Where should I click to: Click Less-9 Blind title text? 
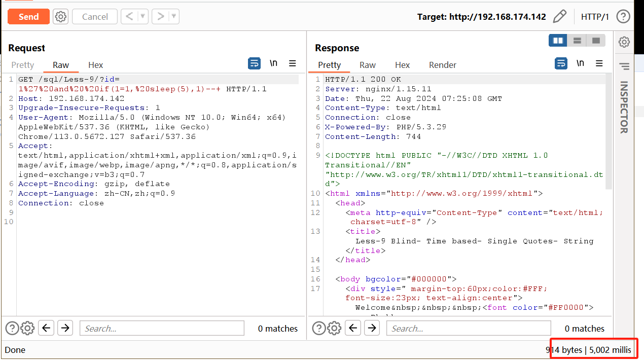pos(474,241)
